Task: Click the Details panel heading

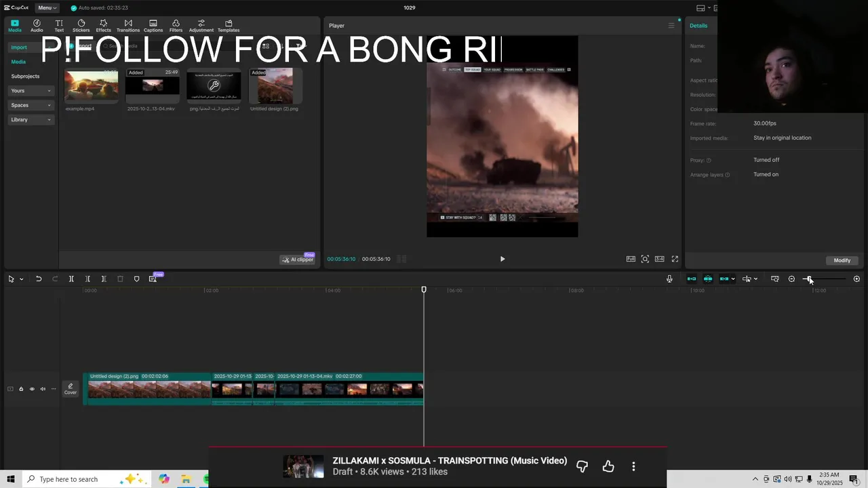Action: [698, 26]
